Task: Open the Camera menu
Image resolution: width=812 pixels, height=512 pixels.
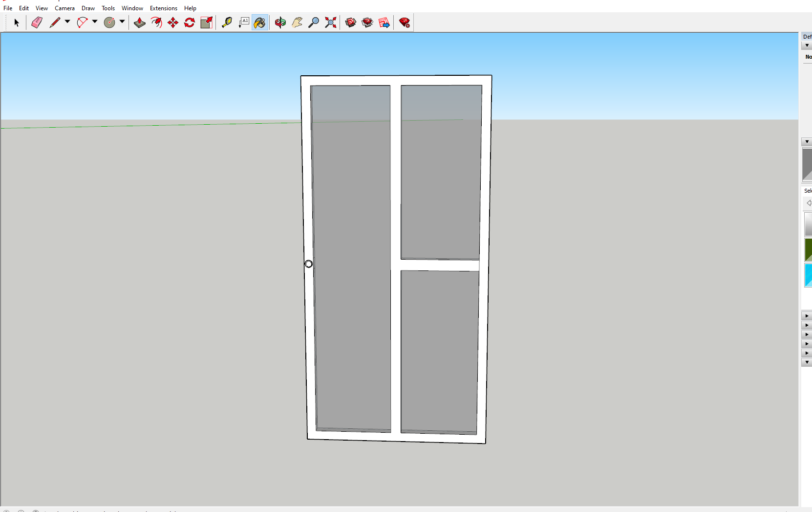Action: click(x=64, y=8)
